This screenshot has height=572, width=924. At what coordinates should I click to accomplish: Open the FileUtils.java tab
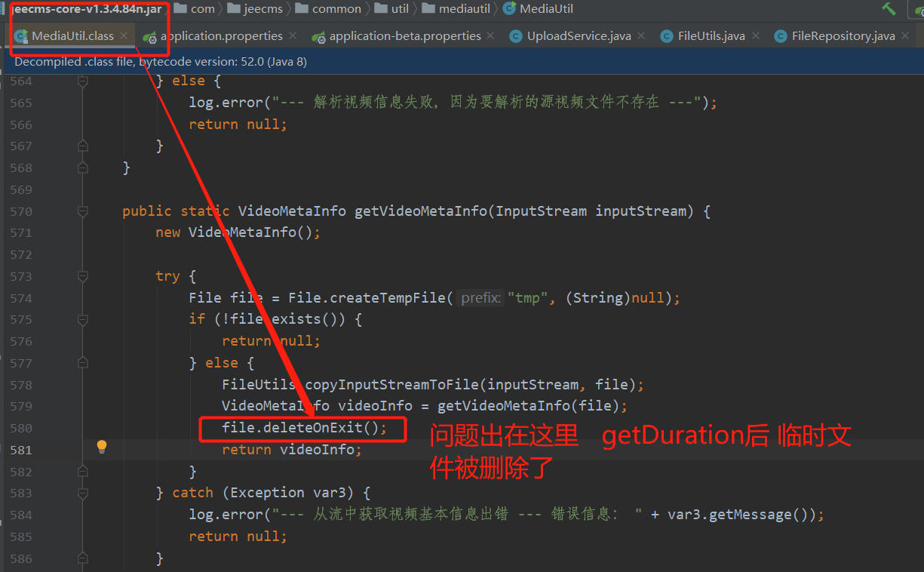[x=711, y=36]
